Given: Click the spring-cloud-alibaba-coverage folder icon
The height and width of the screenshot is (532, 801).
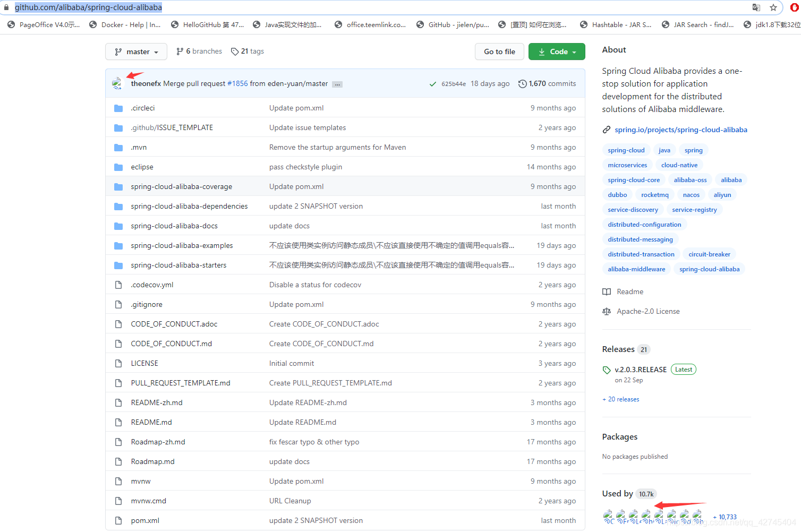Looking at the screenshot, I should pyautogui.click(x=118, y=187).
